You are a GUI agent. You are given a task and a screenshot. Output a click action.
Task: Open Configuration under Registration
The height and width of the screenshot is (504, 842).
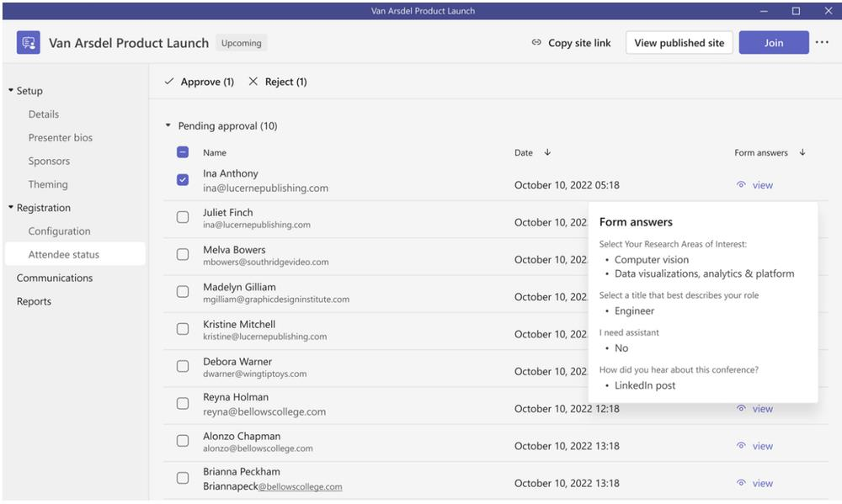59,231
